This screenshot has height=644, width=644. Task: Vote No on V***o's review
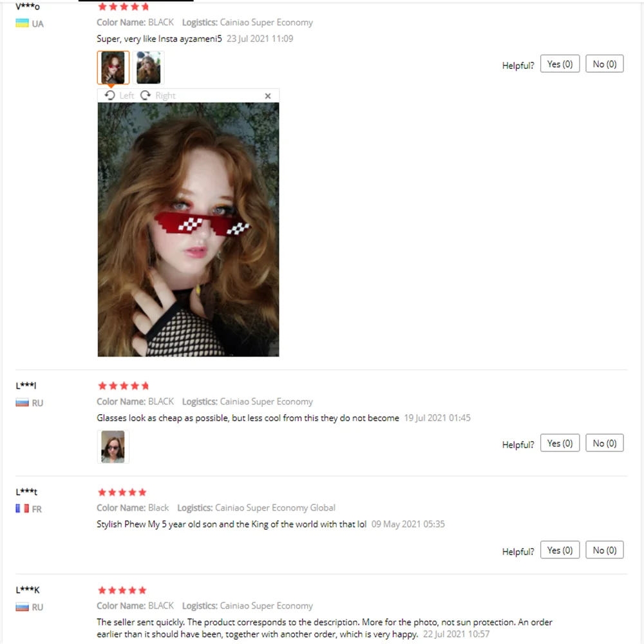pos(605,64)
